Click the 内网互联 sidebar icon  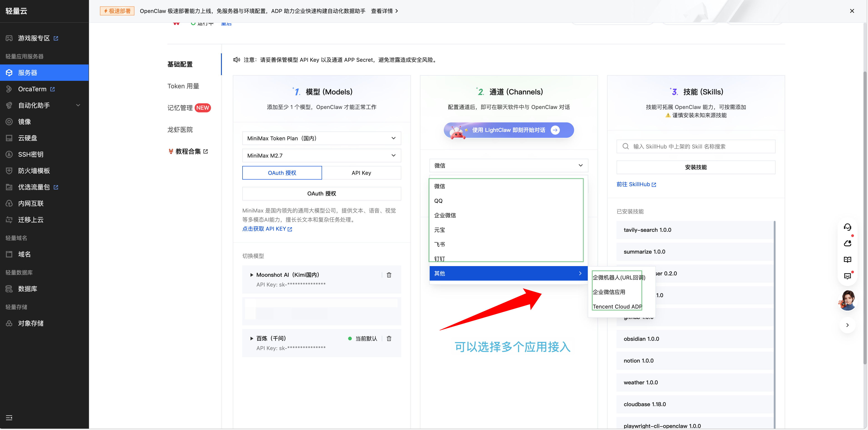pos(9,203)
